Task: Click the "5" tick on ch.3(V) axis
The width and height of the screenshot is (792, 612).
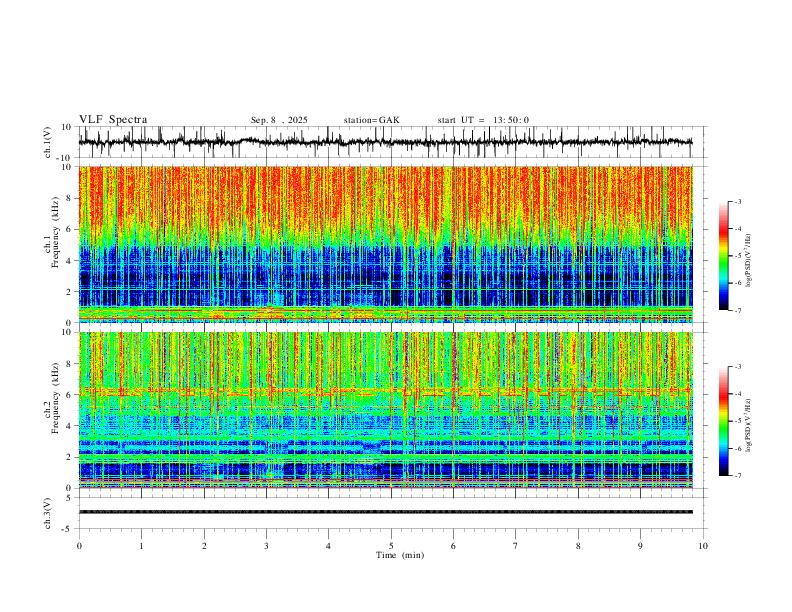Action: tap(69, 497)
